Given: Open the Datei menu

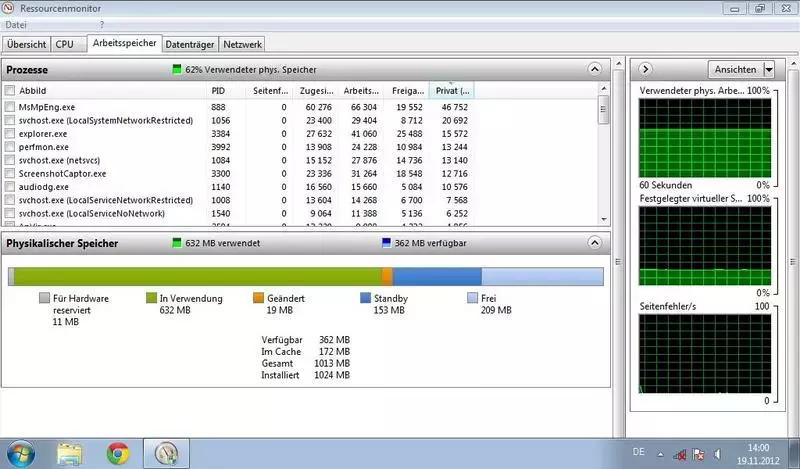Looking at the screenshot, I should click(x=16, y=24).
